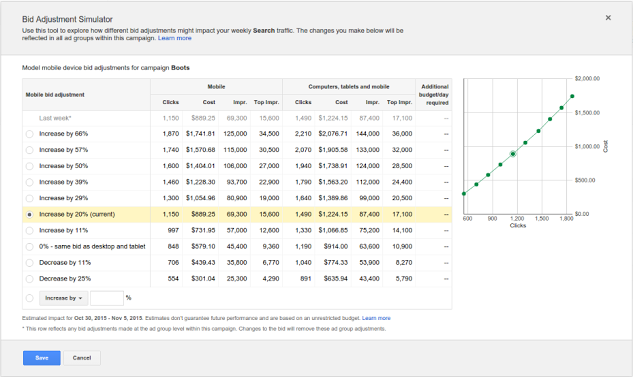This screenshot has height=378, width=633.
Task: Click total cost $1,905.58 cell
Action: coord(333,150)
